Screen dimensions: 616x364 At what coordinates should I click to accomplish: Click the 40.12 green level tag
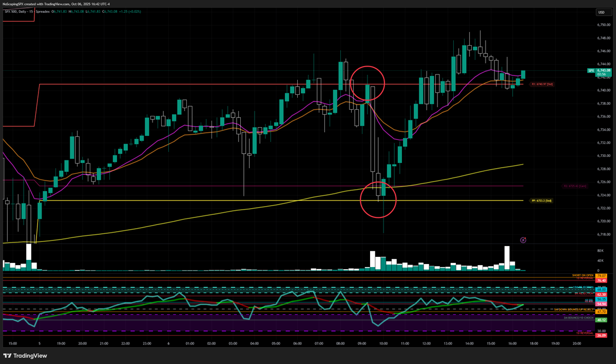pyautogui.click(x=601, y=320)
